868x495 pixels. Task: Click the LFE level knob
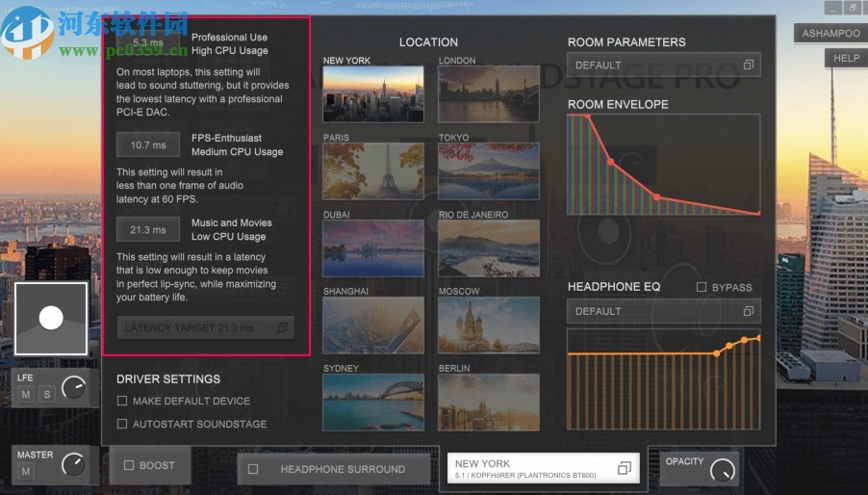[74, 387]
